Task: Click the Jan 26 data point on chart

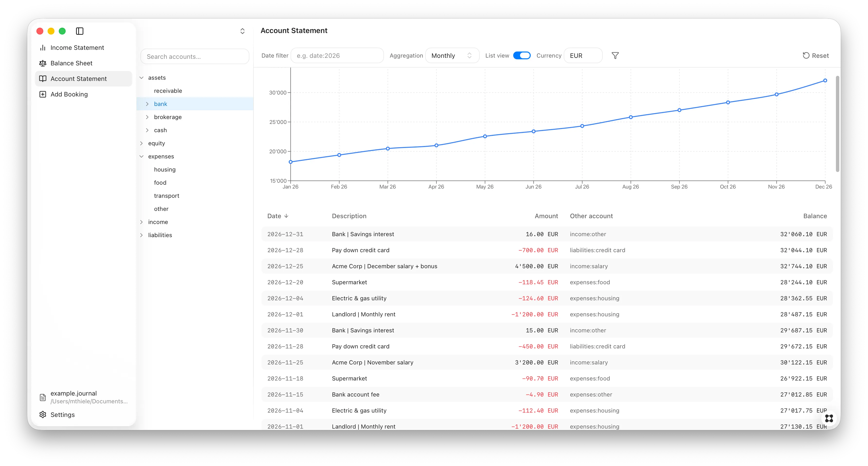Action: [x=290, y=162]
